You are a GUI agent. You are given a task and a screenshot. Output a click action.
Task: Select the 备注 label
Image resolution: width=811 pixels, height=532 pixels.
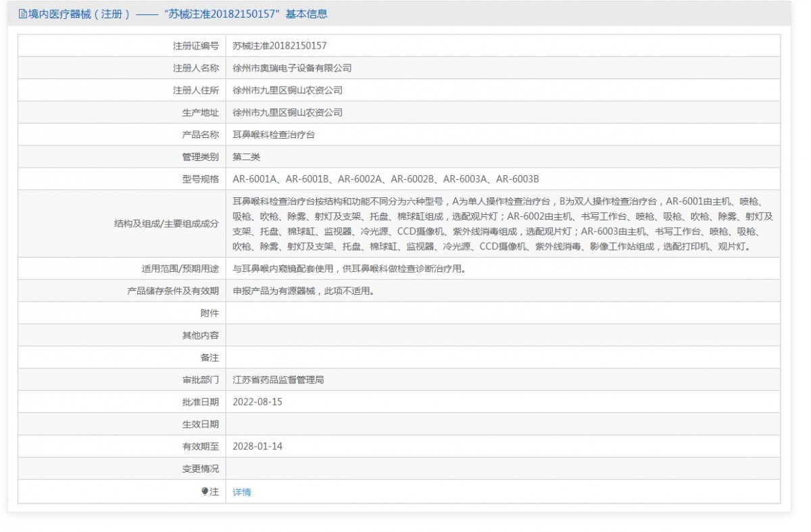pyautogui.click(x=210, y=358)
